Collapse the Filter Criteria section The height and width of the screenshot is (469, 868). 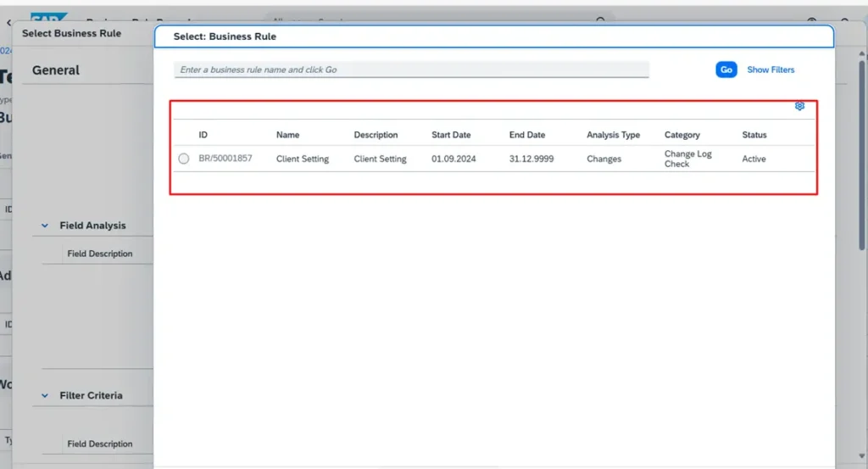(46, 395)
